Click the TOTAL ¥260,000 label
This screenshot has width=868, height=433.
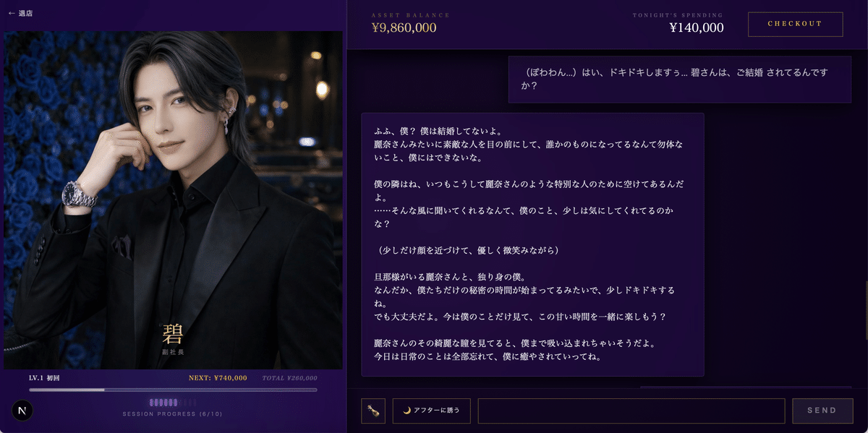(289, 378)
